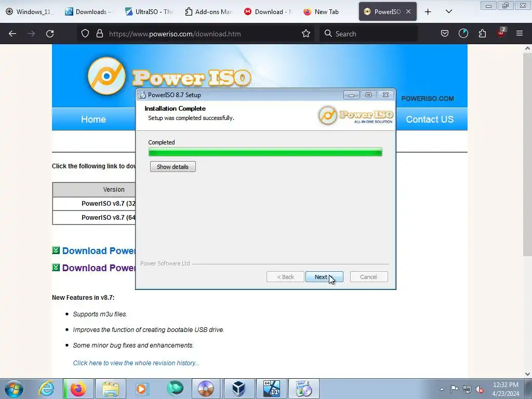This screenshot has width=532, height=399.
Task: Click the muted volume tray icon
Action: (x=480, y=389)
